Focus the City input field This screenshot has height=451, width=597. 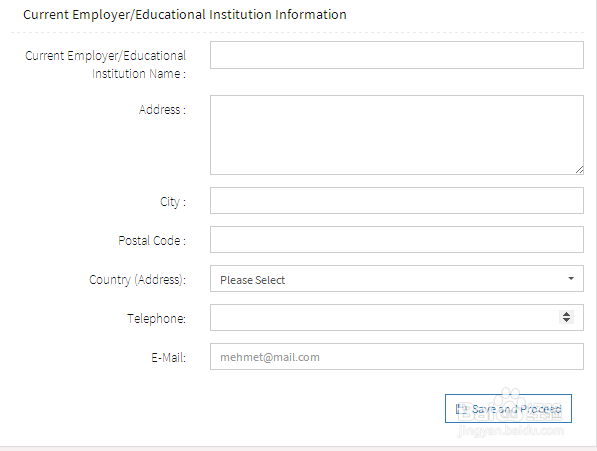tap(397, 201)
